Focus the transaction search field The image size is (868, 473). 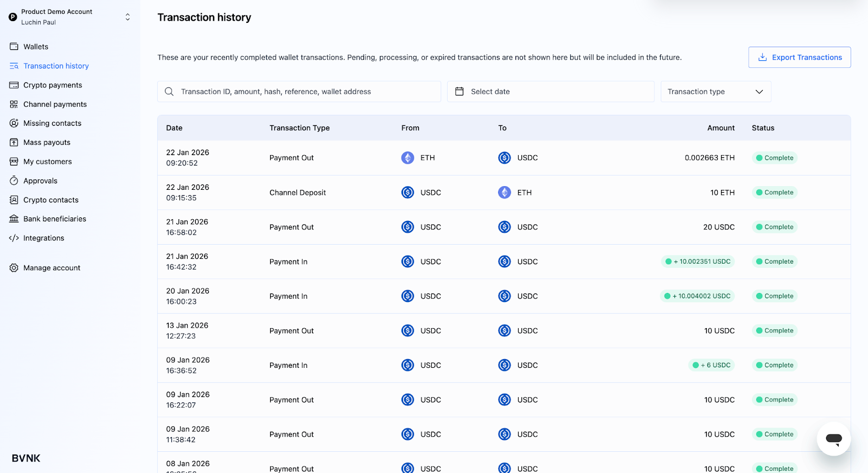[x=304, y=92]
